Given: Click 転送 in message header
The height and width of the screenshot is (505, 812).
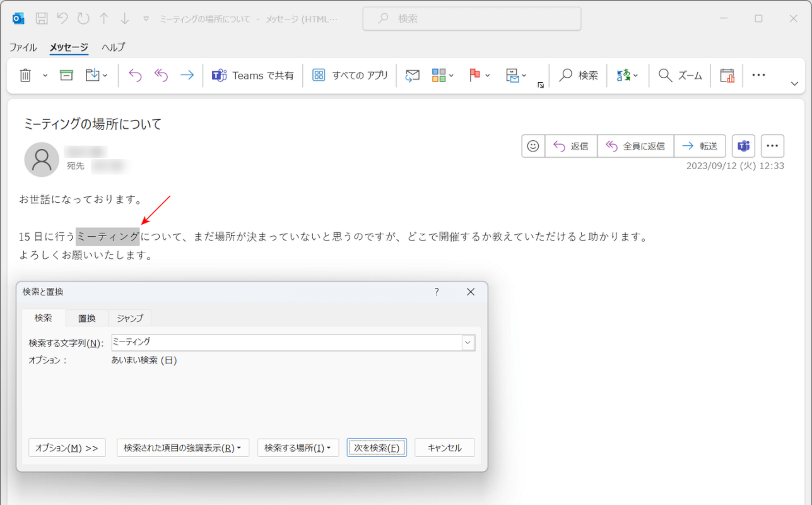Looking at the screenshot, I should 700,146.
